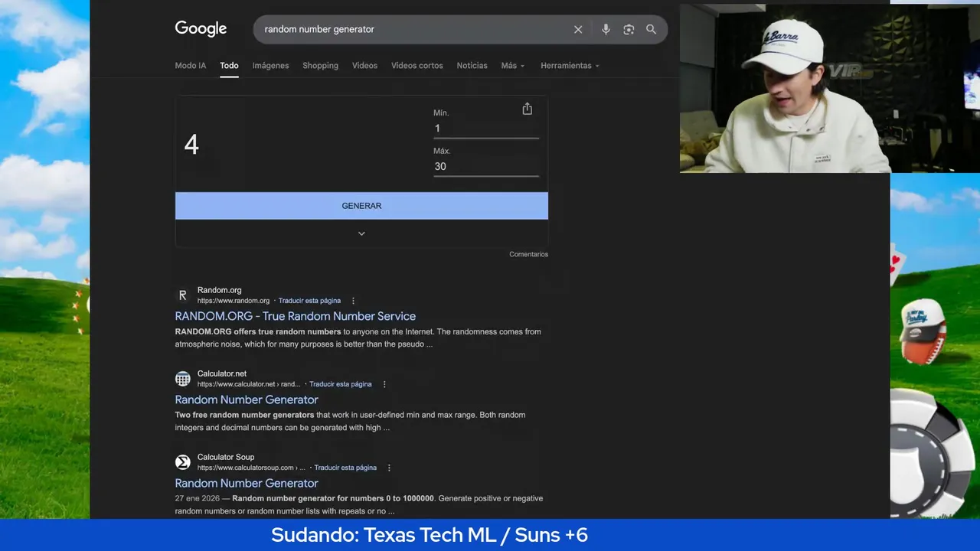Open more options for Calculator Soup result
The height and width of the screenshot is (551, 980).
(389, 468)
